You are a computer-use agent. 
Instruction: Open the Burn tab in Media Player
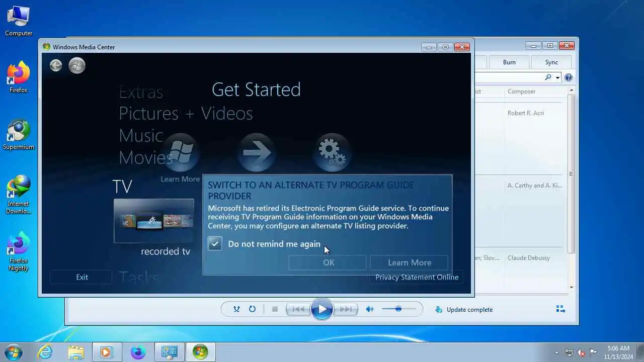509,62
